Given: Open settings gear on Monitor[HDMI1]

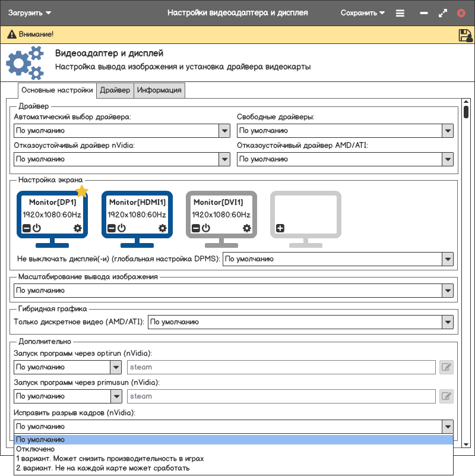Looking at the screenshot, I should click(163, 228).
